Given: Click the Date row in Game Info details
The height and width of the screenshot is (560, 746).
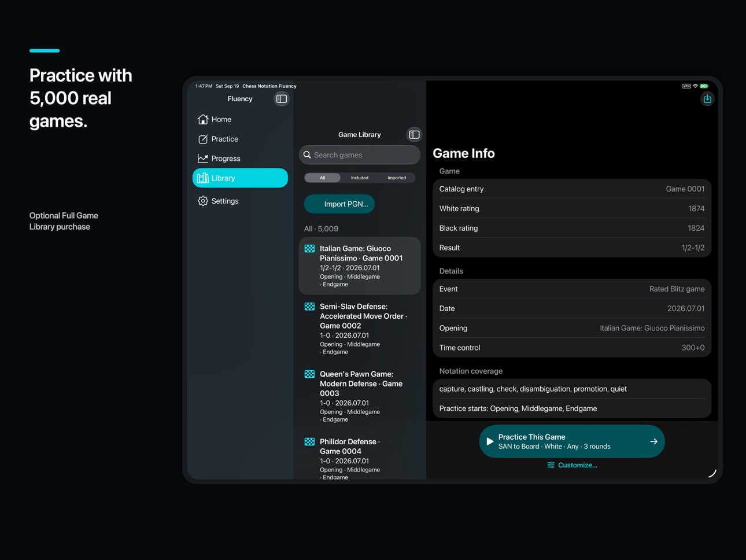Looking at the screenshot, I should pyautogui.click(x=572, y=309).
